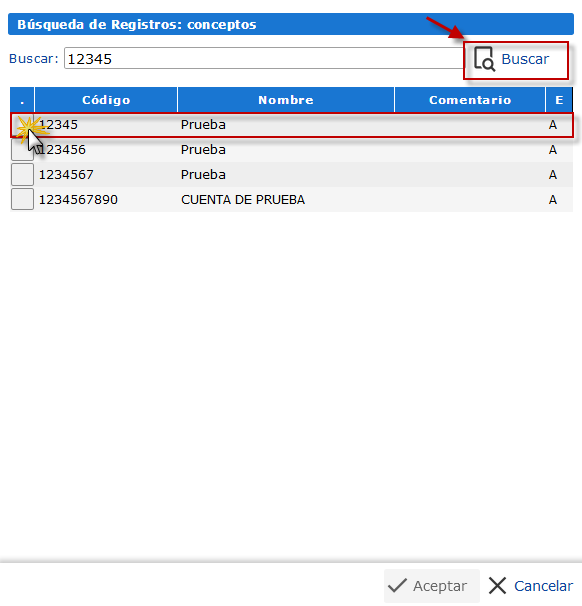Select the Prueba name in 1234567 row

pyautogui.click(x=203, y=175)
